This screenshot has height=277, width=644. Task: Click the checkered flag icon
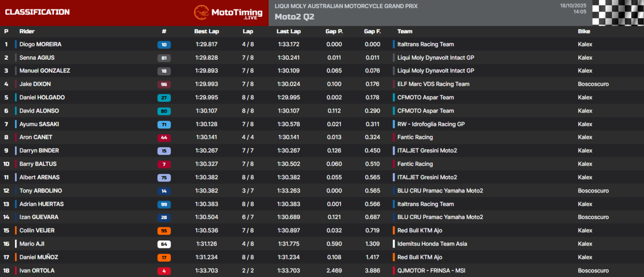click(x=618, y=13)
